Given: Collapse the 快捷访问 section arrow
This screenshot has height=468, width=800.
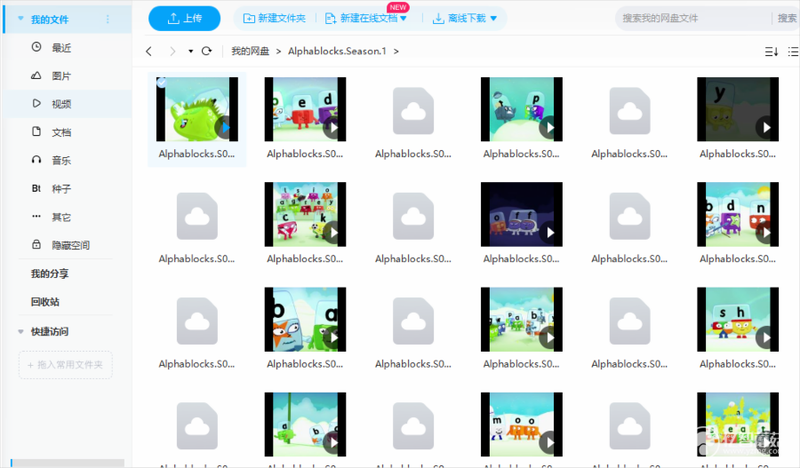Looking at the screenshot, I should [x=20, y=332].
